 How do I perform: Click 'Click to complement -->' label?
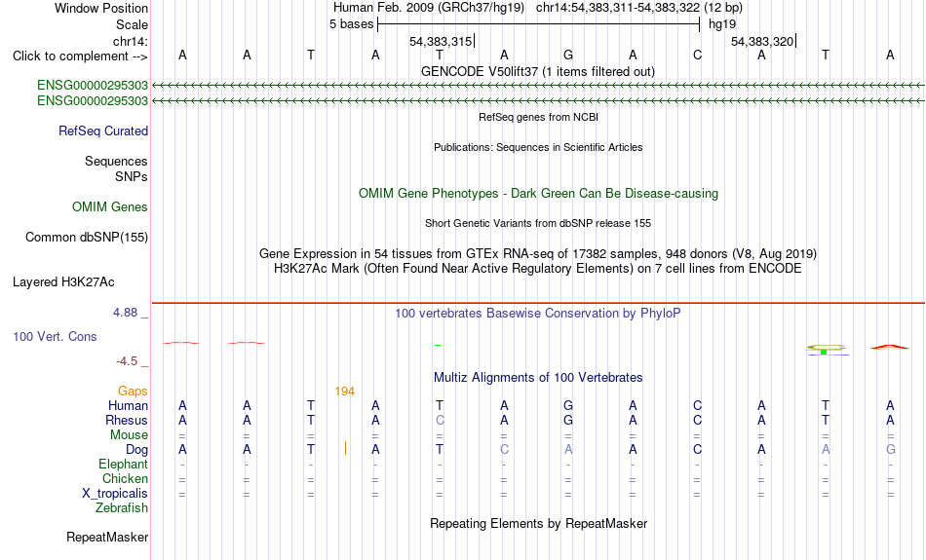[80, 56]
